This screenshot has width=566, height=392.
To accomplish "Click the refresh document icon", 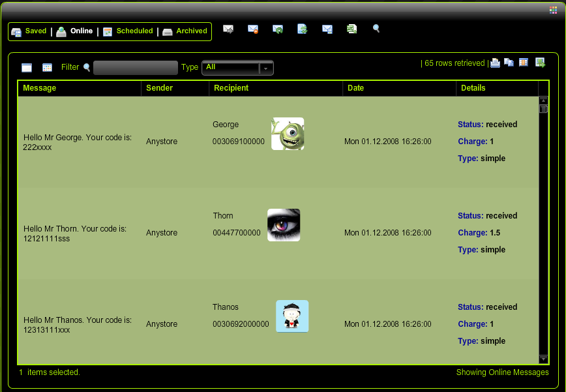I will (x=302, y=29).
